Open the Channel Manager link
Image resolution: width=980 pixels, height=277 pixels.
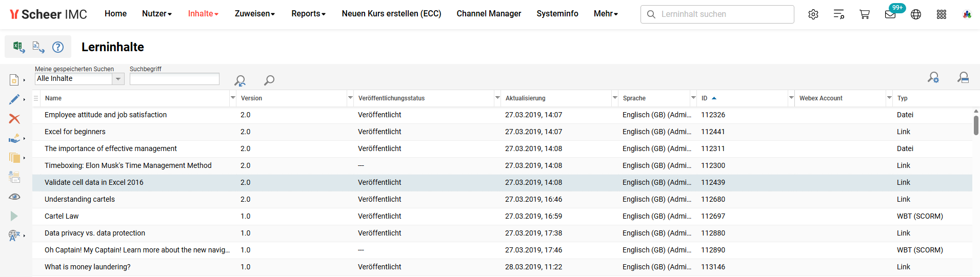point(489,14)
